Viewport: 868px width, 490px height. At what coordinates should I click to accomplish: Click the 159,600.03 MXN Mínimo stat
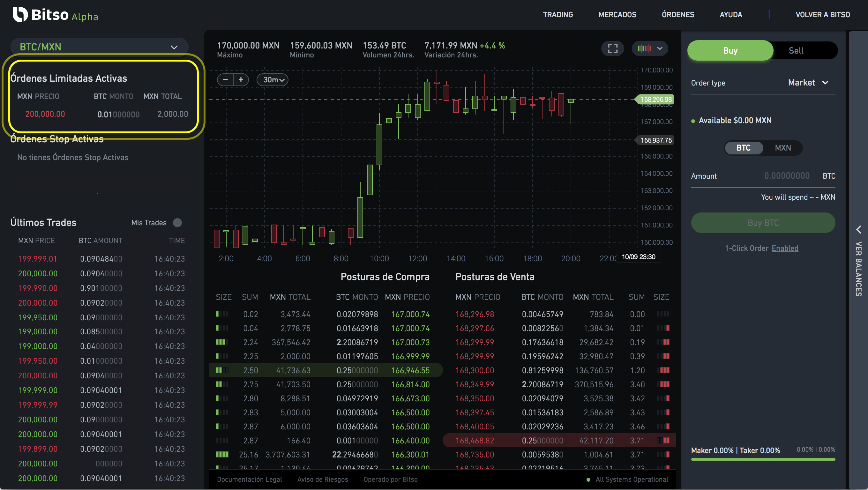point(321,49)
